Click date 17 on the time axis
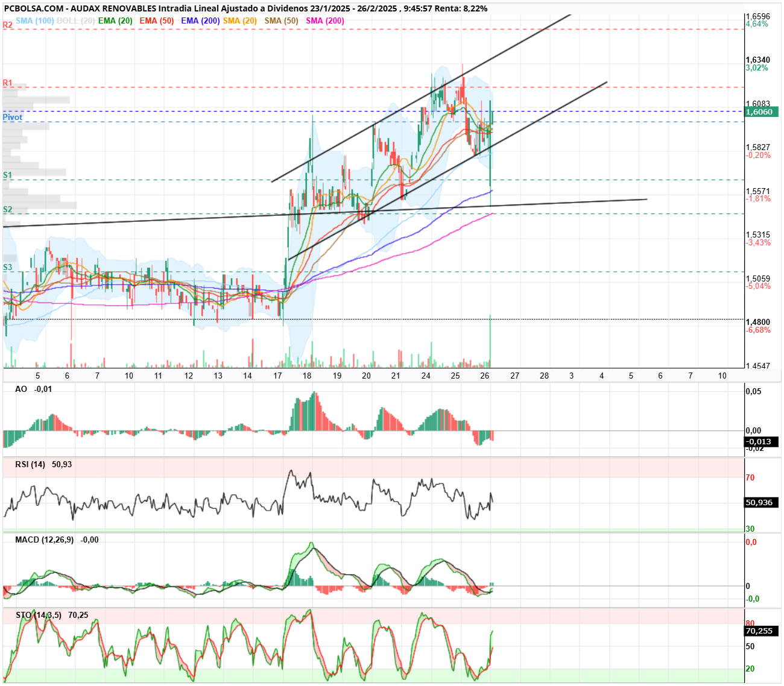This screenshot has width=784, height=686. (277, 376)
